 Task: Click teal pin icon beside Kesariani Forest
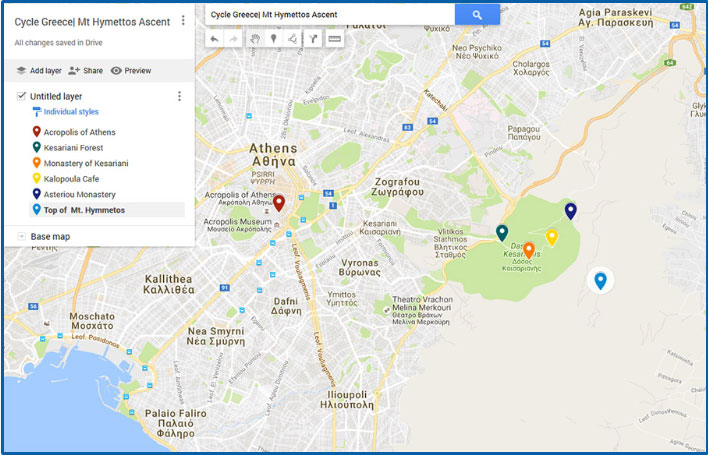coord(37,147)
